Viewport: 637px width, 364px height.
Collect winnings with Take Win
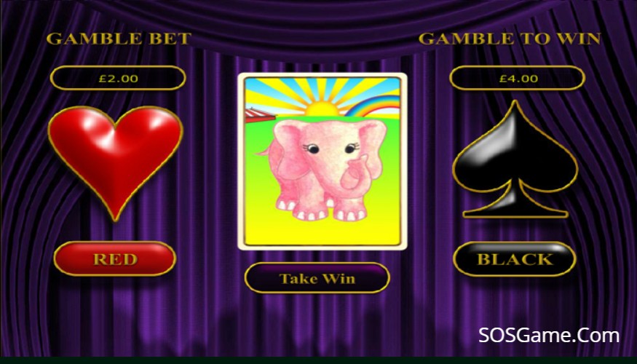(x=317, y=278)
